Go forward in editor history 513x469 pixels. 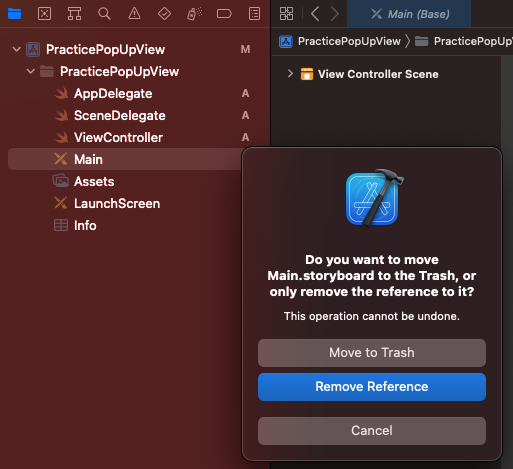tap(334, 14)
